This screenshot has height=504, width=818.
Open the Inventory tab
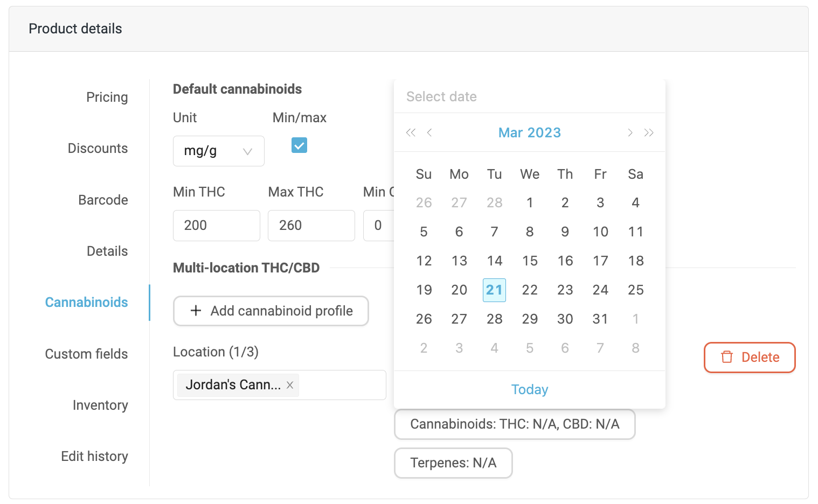coord(100,405)
